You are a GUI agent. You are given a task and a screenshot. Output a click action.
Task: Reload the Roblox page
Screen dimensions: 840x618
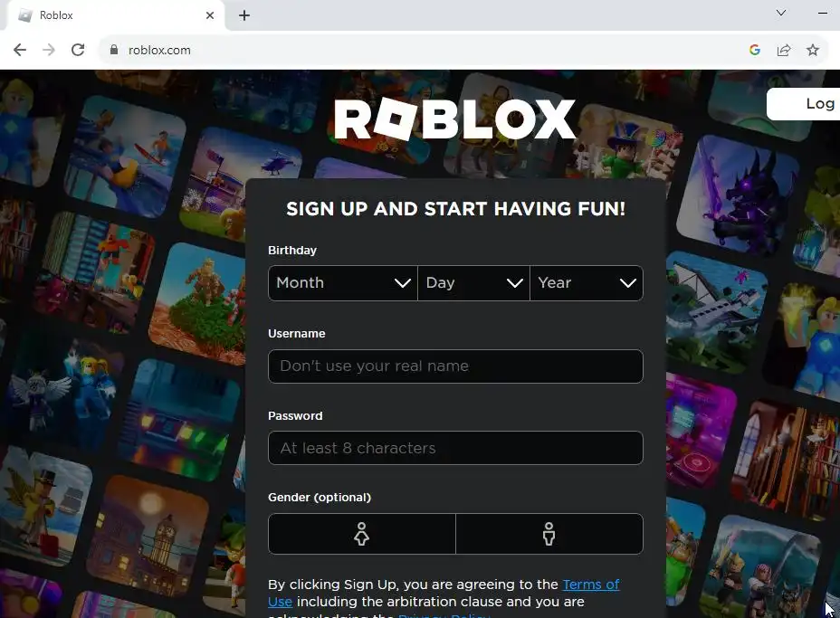click(x=78, y=50)
